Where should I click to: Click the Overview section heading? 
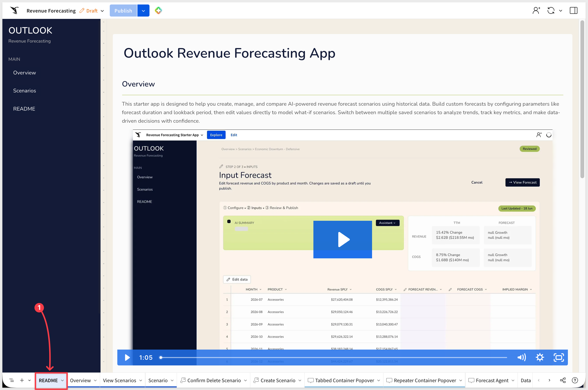pyautogui.click(x=138, y=84)
